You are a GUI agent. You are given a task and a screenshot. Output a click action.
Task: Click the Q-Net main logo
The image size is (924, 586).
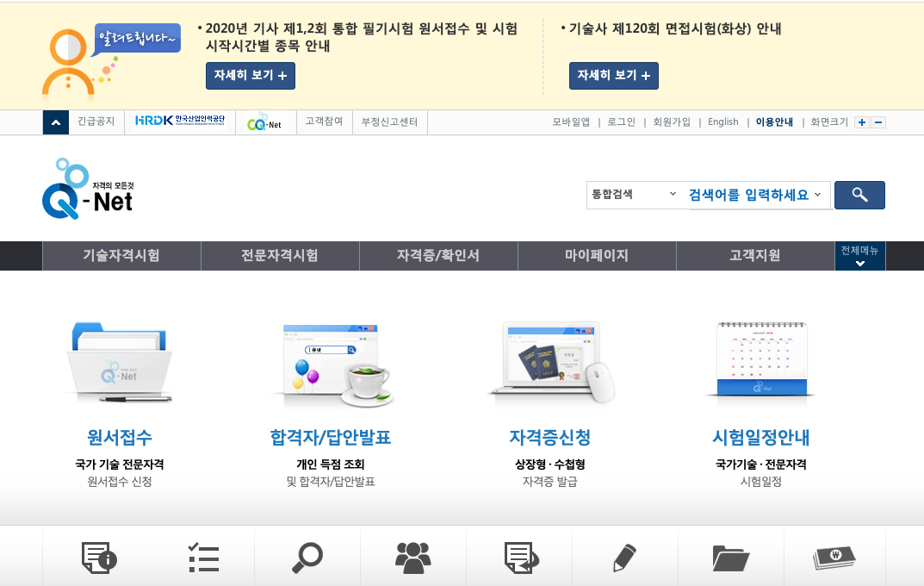tap(89, 189)
